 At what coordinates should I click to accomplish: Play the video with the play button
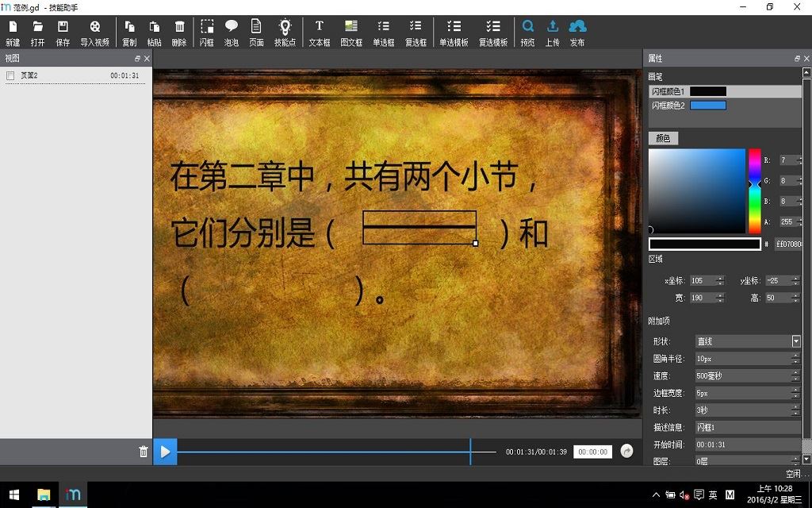click(x=165, y=452)
